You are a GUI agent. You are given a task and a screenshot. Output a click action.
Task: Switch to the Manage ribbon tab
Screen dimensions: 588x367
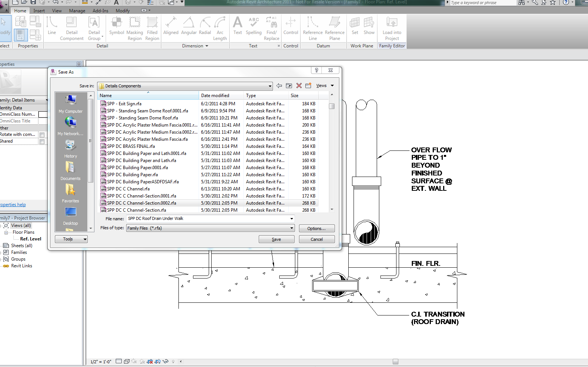(x=77, y=11)
